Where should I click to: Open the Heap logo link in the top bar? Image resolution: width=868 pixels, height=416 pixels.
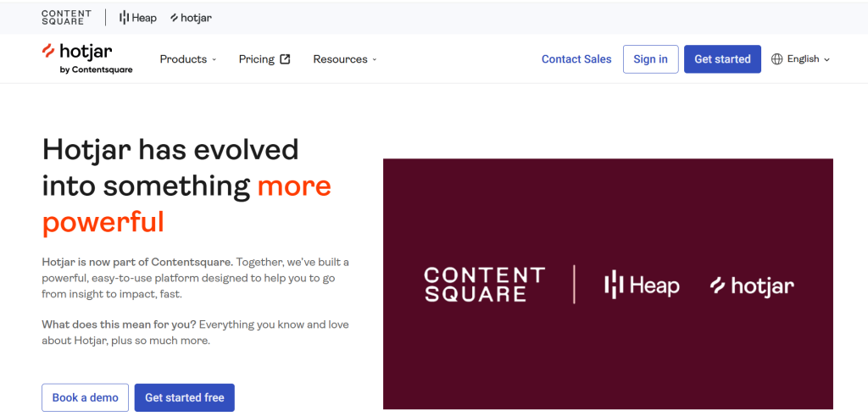138,17
